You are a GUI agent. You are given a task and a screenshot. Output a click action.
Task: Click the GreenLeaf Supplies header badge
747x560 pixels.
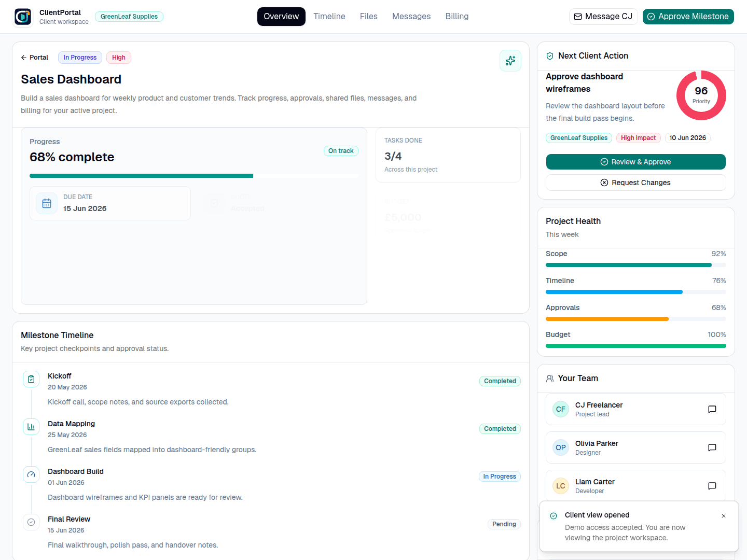(x=129, y=17)
